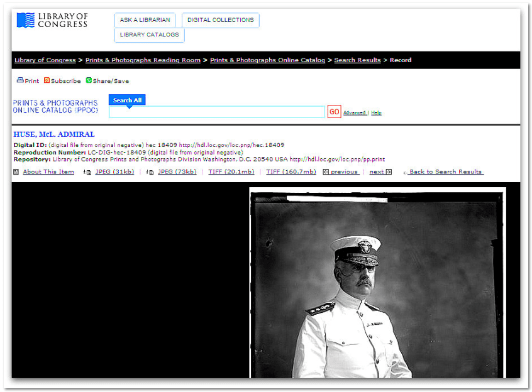
Task: Click the icon before JPEG (31kb)
Action: [x=87, y=171]
